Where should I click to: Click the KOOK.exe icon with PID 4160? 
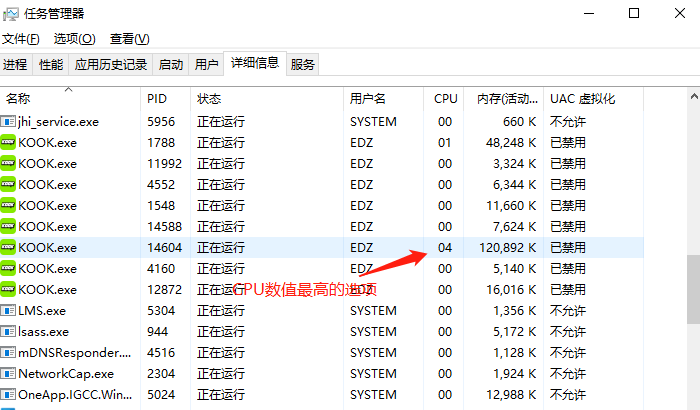[x=8, y=268]
